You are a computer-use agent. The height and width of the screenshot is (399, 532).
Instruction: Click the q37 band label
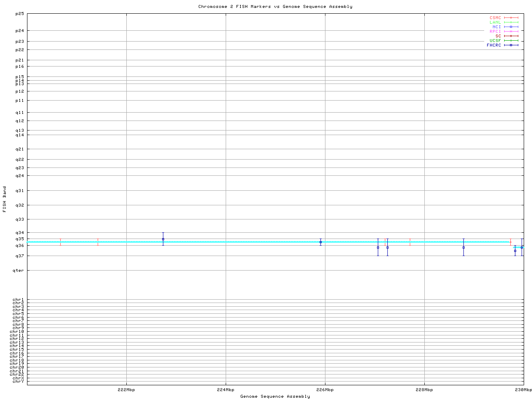coord(20,256)
